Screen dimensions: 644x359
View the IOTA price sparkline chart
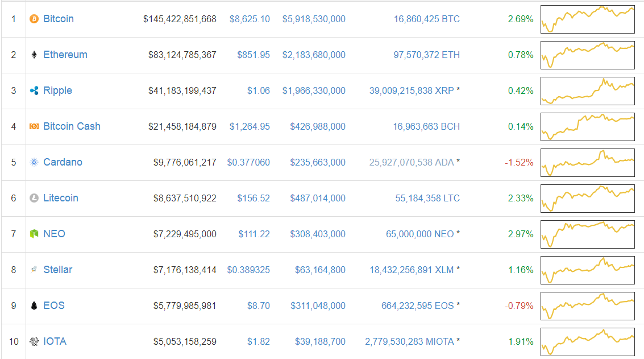(x=587, y=341)
